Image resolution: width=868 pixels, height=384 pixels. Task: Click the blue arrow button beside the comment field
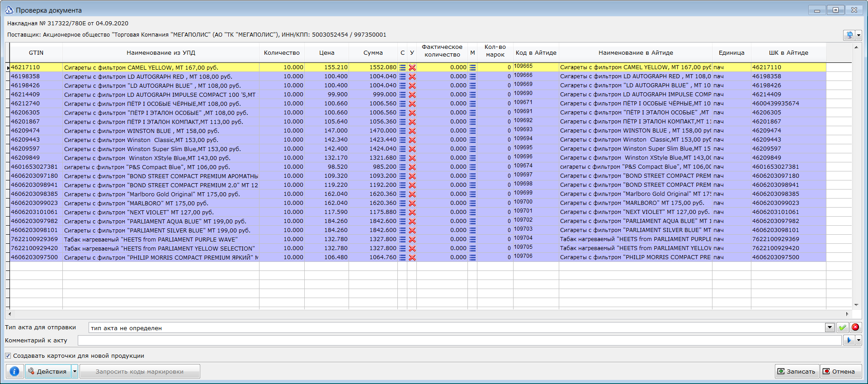[x=849, y=340]
